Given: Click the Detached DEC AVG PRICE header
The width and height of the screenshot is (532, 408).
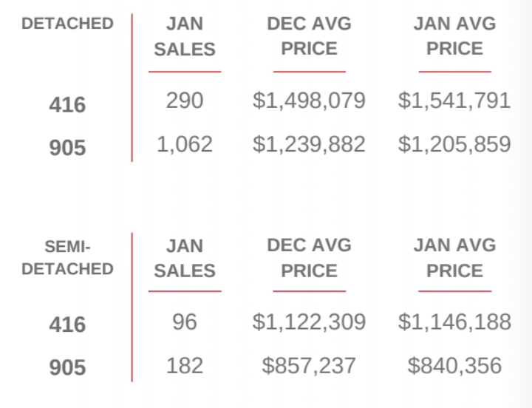Looking at the screenshot, I should tap(309, 36).
